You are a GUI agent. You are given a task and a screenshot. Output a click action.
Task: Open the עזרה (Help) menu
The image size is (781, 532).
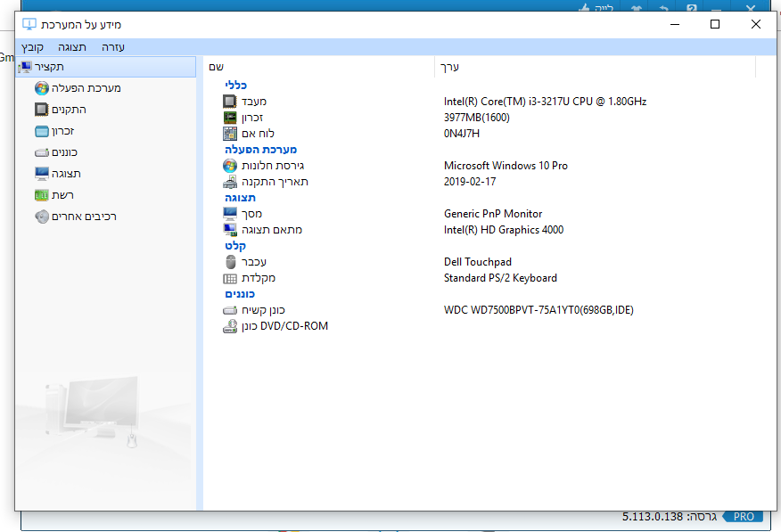click(x=113, y=47)
